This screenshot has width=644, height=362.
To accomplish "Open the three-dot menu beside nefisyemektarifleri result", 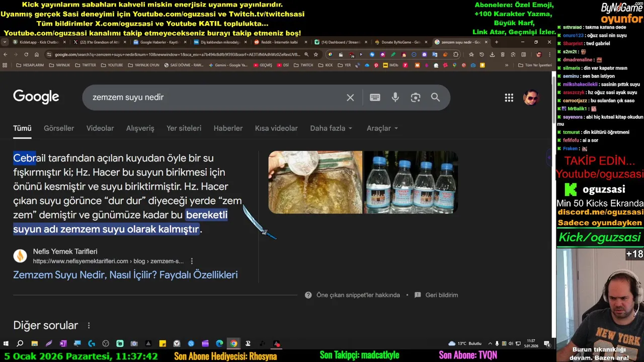I will coord(192,261).
